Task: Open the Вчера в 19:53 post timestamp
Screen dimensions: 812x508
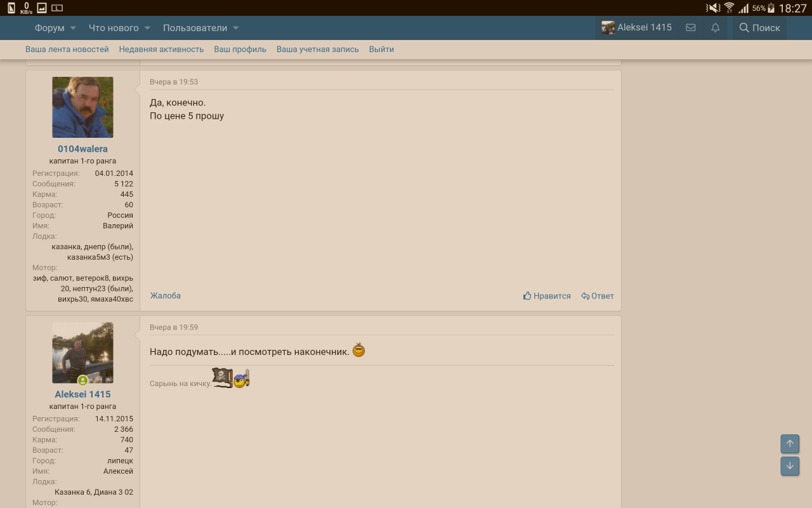Action: pos(174,82)
